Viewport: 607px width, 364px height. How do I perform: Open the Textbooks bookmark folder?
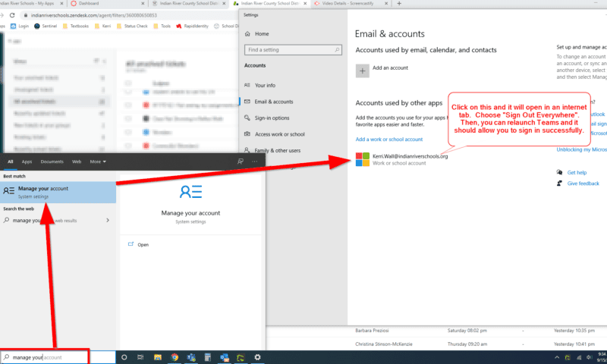click(75, 27)
